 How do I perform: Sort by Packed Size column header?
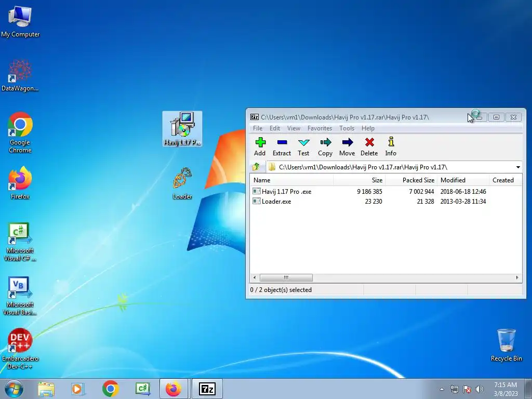pyautogui.click(x=411, y=180)
